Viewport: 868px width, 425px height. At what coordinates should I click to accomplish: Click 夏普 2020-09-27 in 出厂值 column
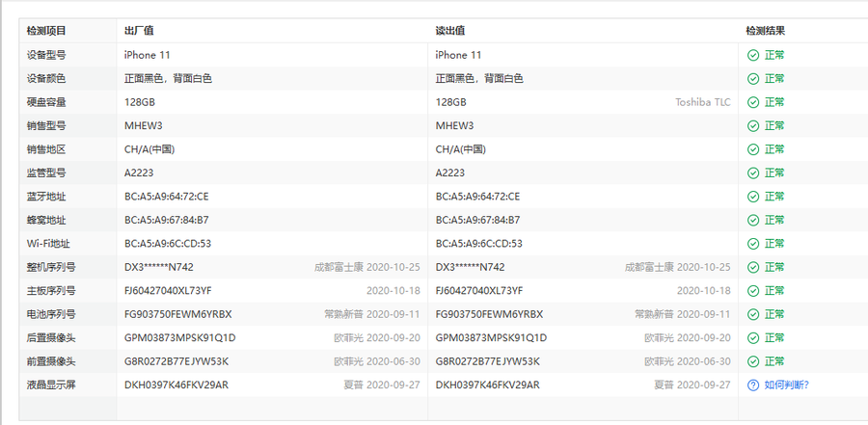point(382,385)
